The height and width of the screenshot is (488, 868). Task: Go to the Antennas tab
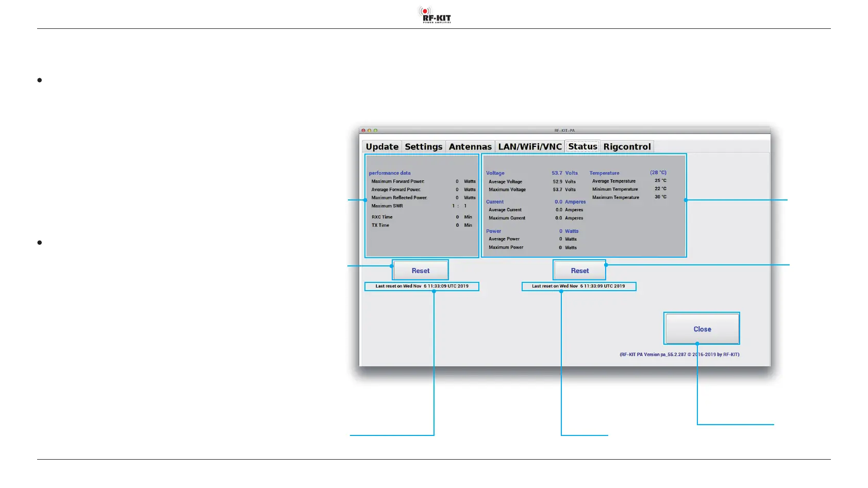(470, 147)
